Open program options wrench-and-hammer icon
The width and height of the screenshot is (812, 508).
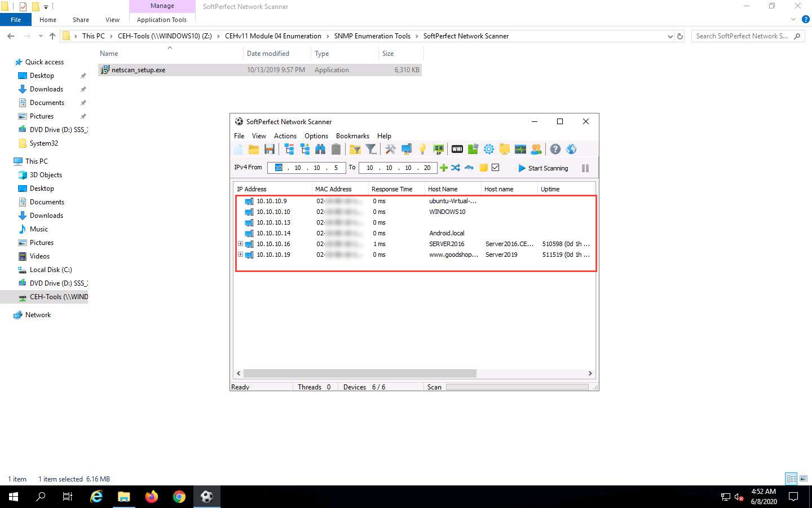(390, 150)
